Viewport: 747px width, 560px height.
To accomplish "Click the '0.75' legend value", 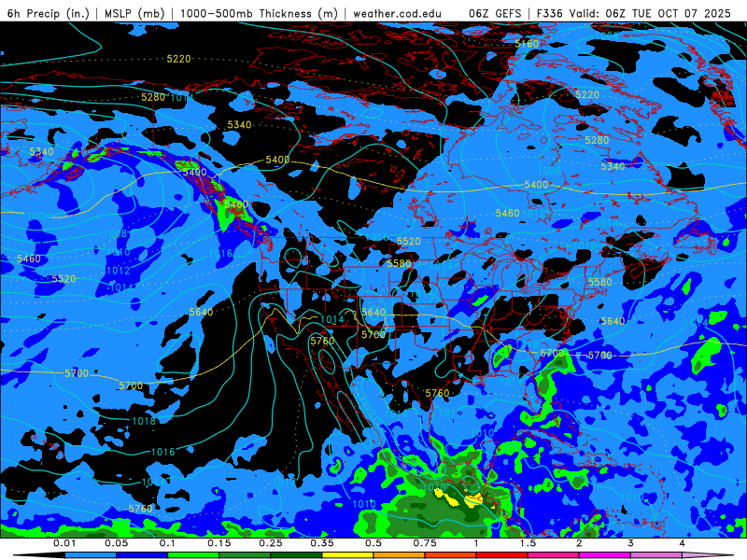I will click(425, 543).
